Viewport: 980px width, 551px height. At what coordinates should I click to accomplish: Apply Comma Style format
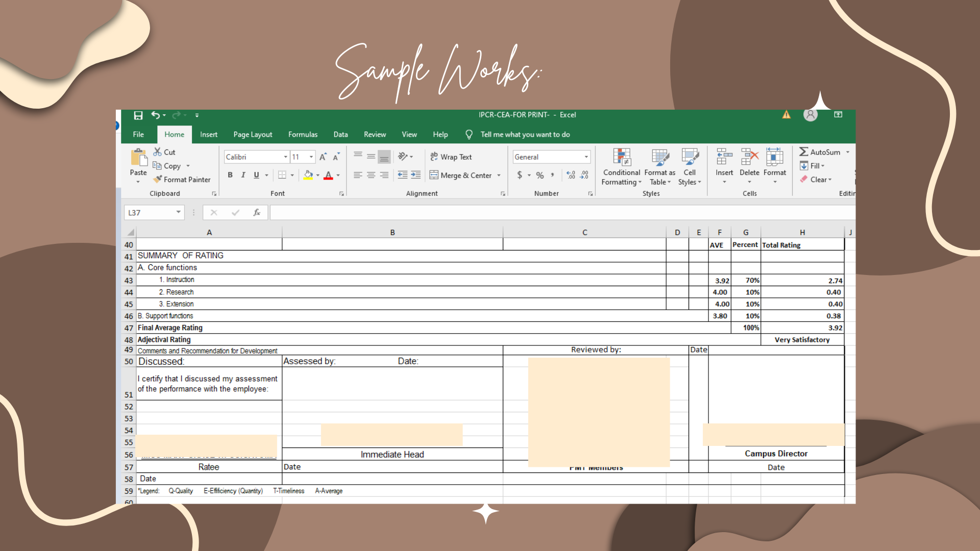[x=553, y=175]
